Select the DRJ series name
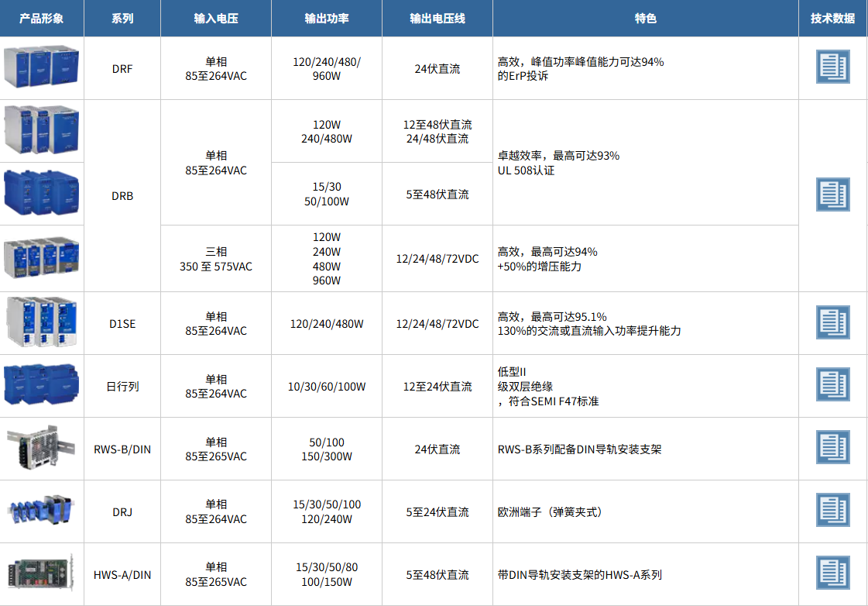Screen dimensions: 868x606 click(x=122, y=511)
